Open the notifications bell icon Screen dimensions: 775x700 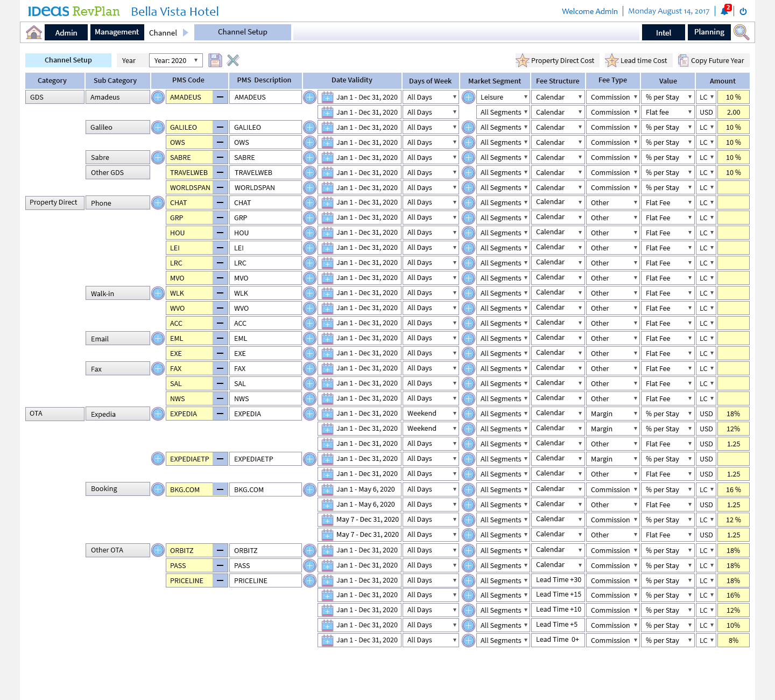(724, 11)
